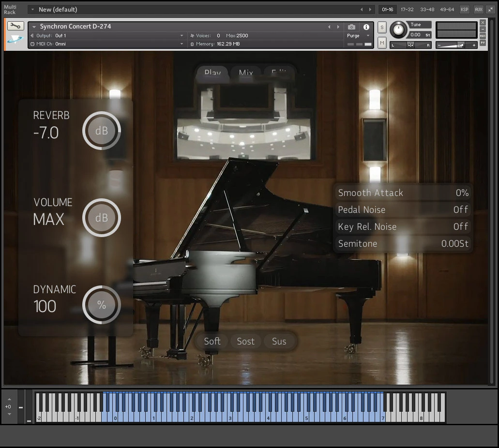Click the Reverb dB knob
The image size is (499, 448).
[101, 131]
